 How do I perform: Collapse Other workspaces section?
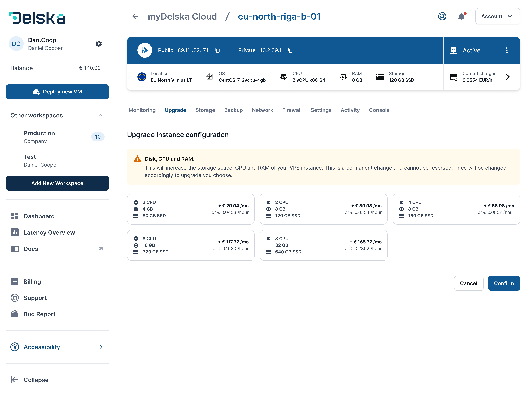(x=101, y=115)
